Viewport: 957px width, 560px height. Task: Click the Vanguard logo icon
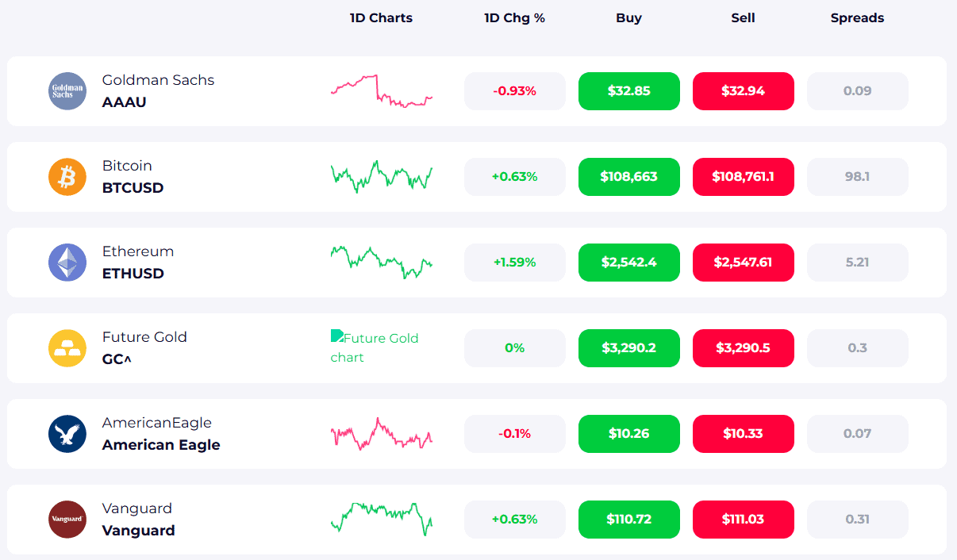(67, 520)
